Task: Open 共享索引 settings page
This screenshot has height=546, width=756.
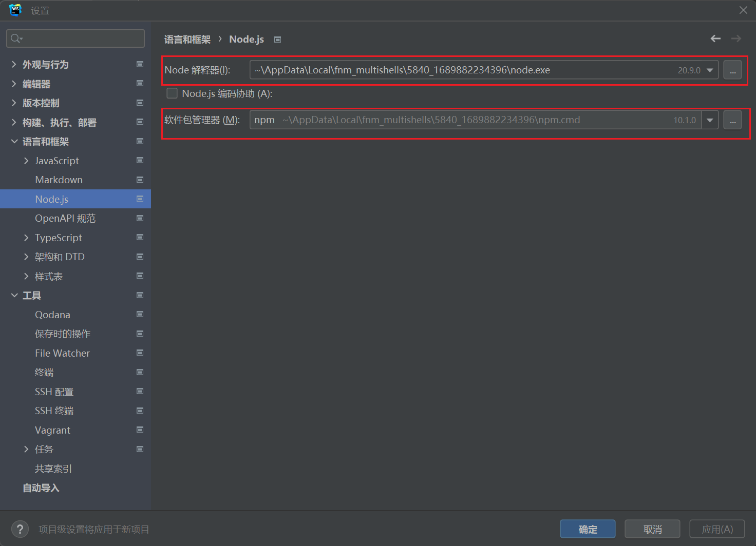Action: [x=53, y=469]
